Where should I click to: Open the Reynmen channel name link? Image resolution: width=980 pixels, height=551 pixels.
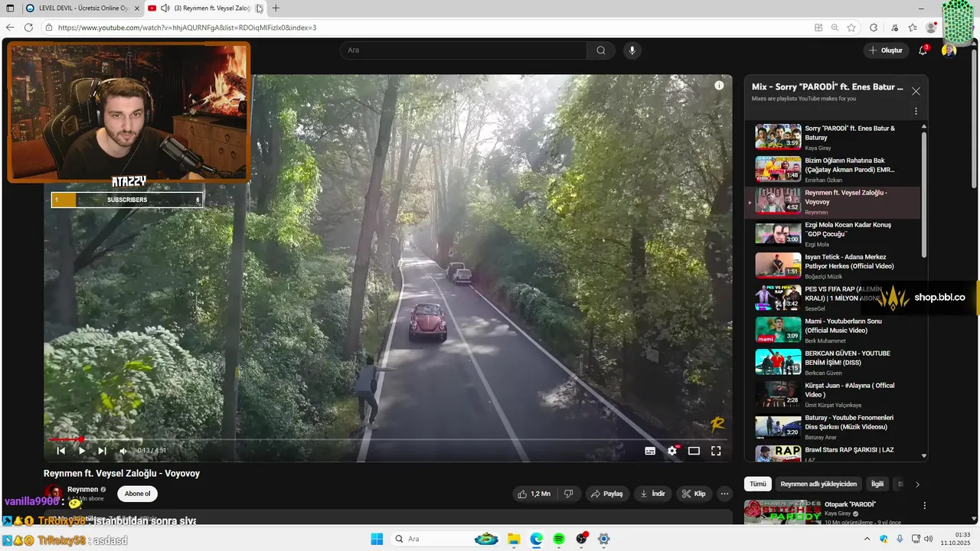(x=83, y=489)
